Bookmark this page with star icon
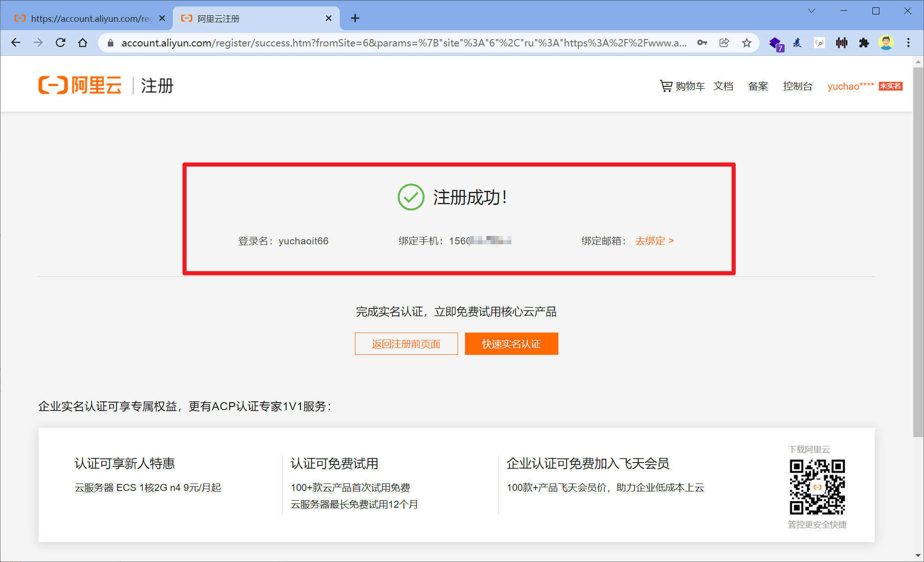This screenshot has width=924, height=562. (747, 43)
